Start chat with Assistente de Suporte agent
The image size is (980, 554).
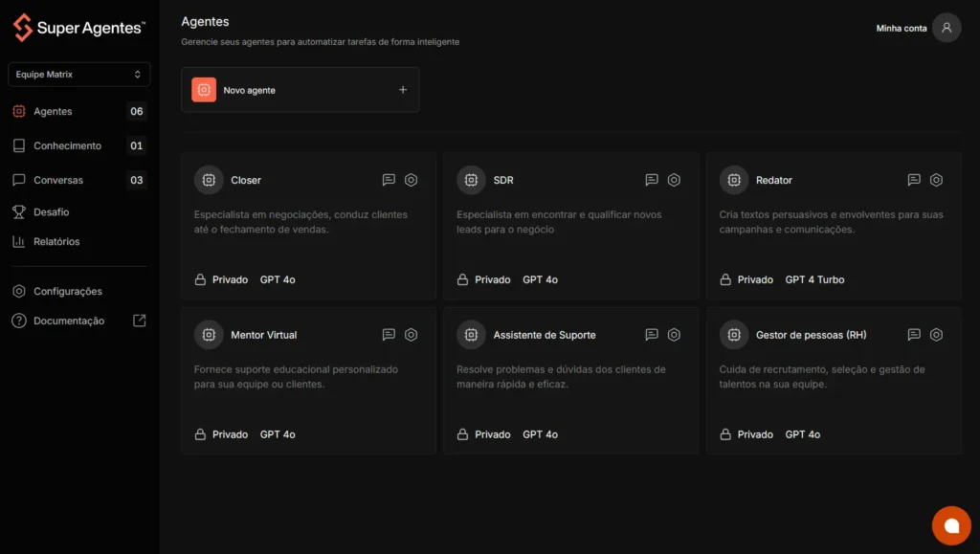(652, 335)
